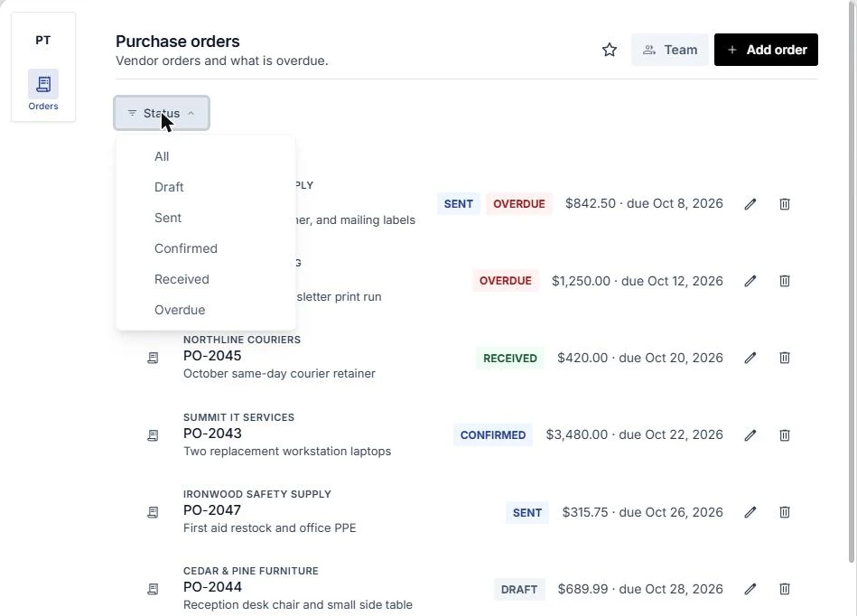This screenshot has height=616, width=857.
Task: Delete order PO-2043
Action: click(x=785, y=435)
